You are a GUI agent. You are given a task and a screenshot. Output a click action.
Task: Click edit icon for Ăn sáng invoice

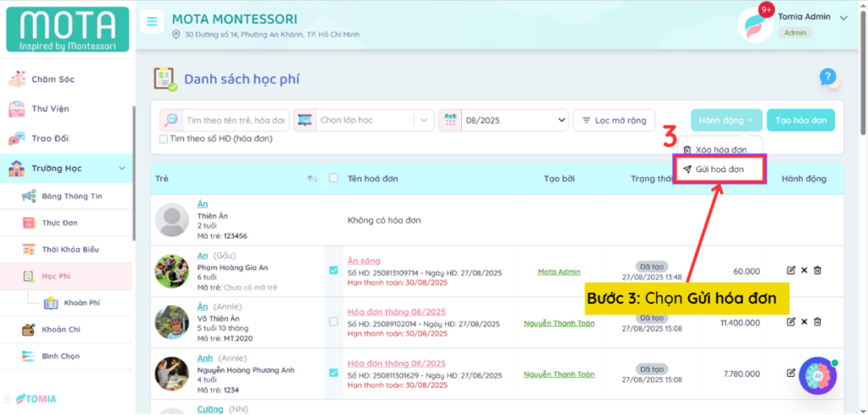point(791,270)
